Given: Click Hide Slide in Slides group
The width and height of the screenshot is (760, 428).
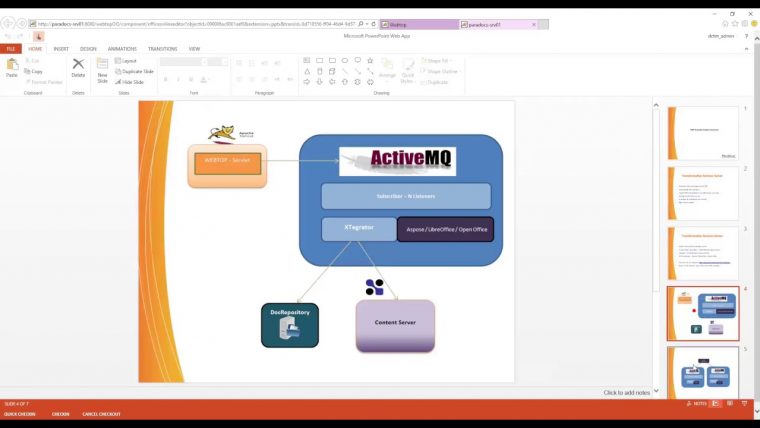Looking at the screenshot, I should click(132, 82).
